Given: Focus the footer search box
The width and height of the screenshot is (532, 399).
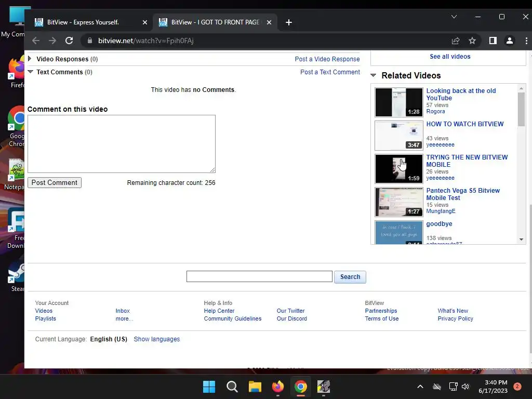Looking at the screenshot, I should [259, 276].
